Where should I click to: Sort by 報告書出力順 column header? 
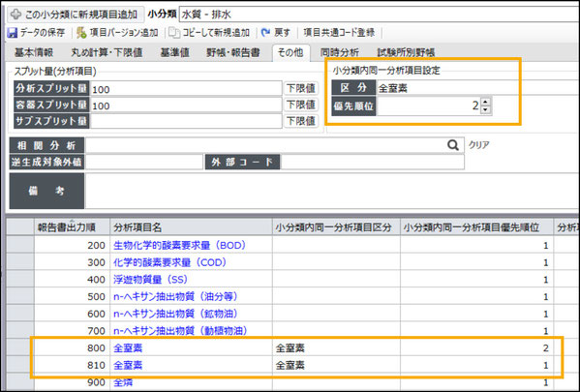72,226
